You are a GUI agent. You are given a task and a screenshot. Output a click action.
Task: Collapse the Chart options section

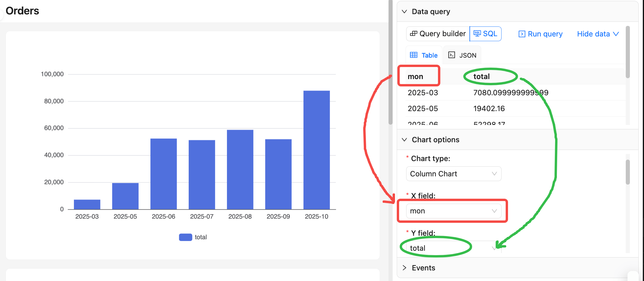click(404, 140)
